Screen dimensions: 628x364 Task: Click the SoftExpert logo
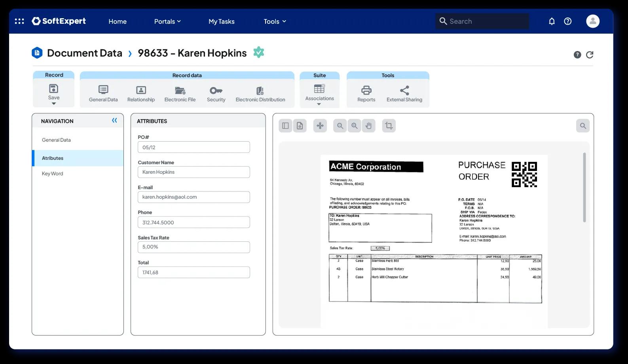(59, 21)
